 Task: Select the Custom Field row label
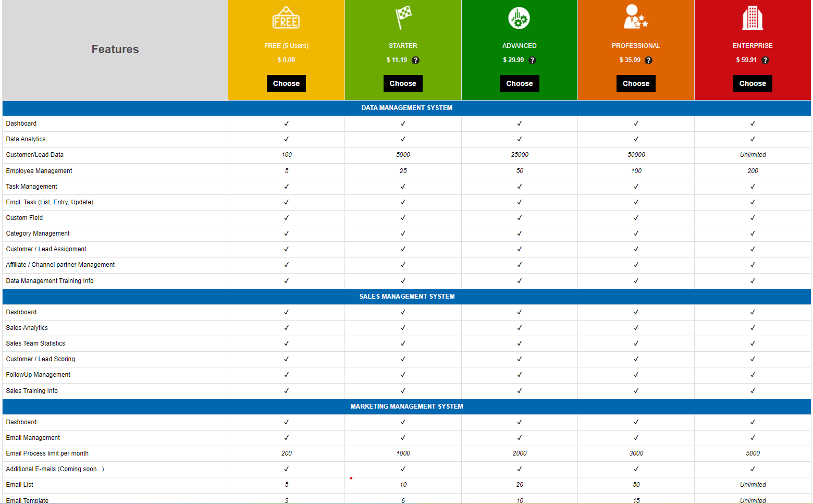click(x=24, y=218)
